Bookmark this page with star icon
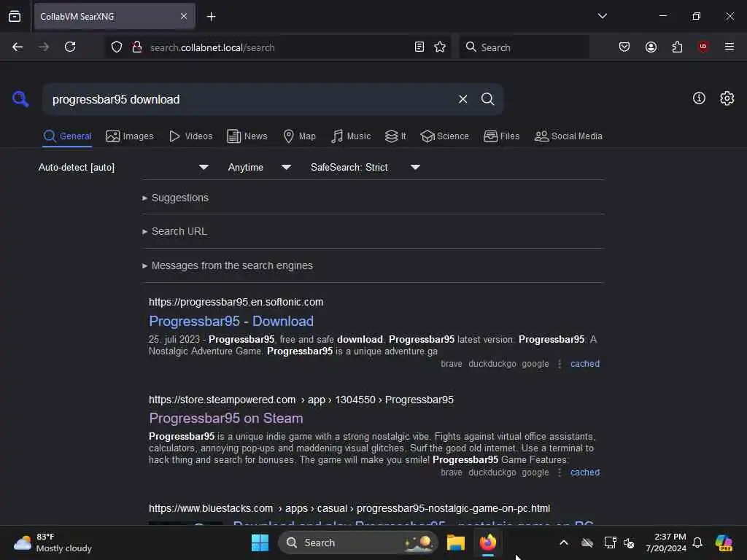Viewport: 747px width, 560px height. point(440,47)
